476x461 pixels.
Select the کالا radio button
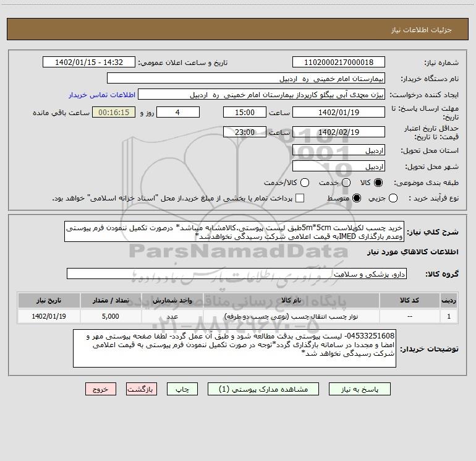(x=378, y=183)
